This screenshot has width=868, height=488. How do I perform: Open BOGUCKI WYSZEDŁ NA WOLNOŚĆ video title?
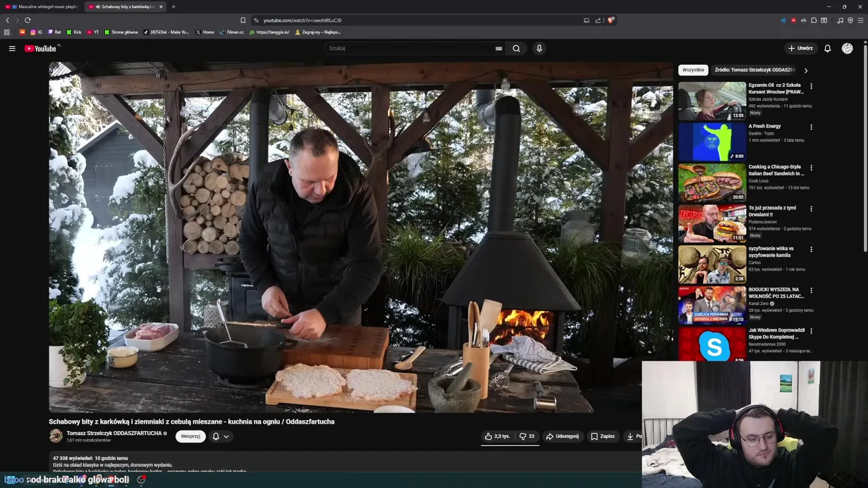pyautogui.click(x=776, y=293)
